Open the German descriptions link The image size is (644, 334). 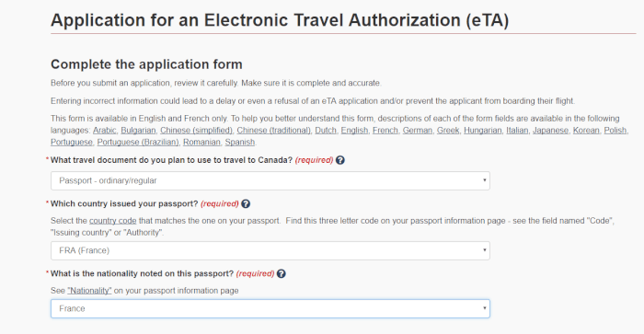418,131
